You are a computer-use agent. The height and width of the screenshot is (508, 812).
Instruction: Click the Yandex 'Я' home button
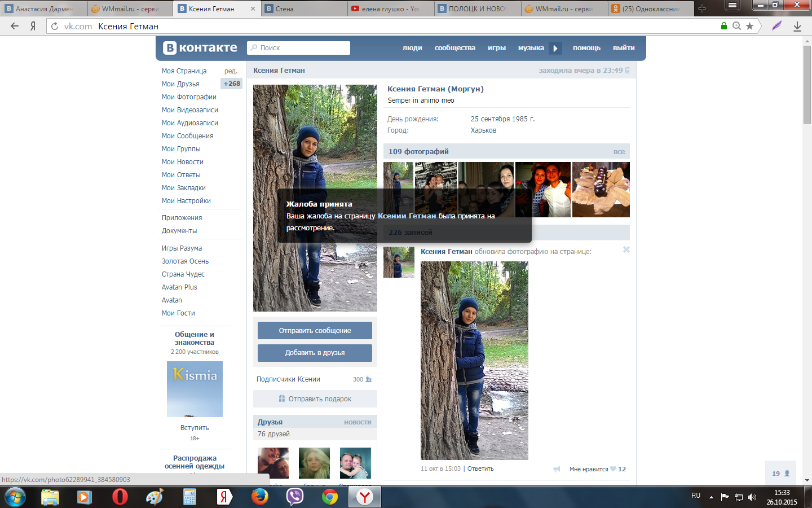(x=33, y=26)
